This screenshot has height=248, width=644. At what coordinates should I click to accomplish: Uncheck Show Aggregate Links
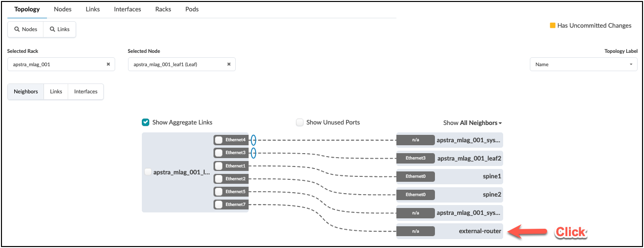click(146, 122)
